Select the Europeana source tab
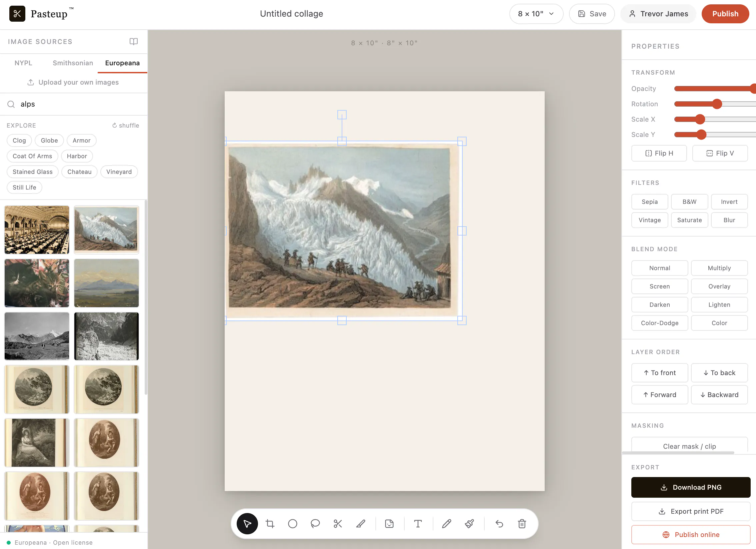 122,63
